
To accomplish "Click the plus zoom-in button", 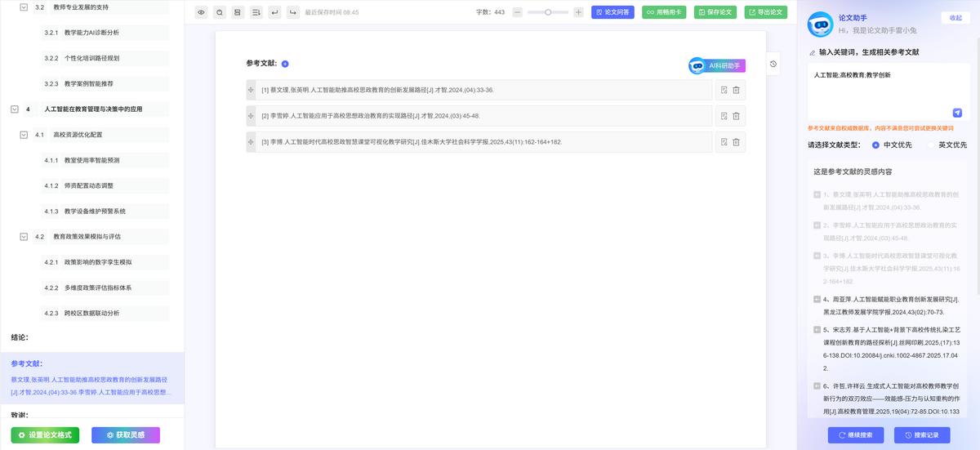I will [578, 12].
